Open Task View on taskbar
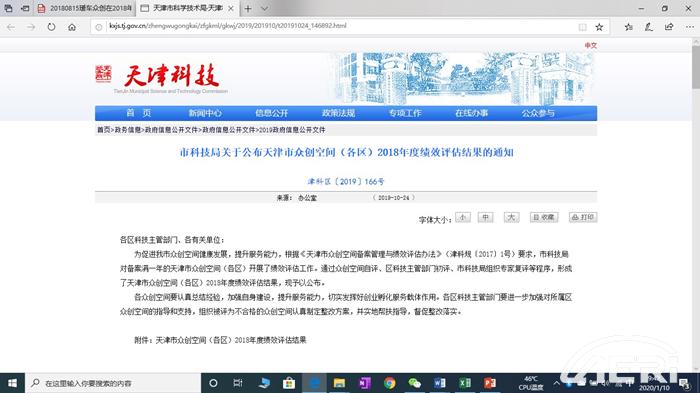Viewport: 700px width, 393px height. pyautogui.click(x=238, y=383)
